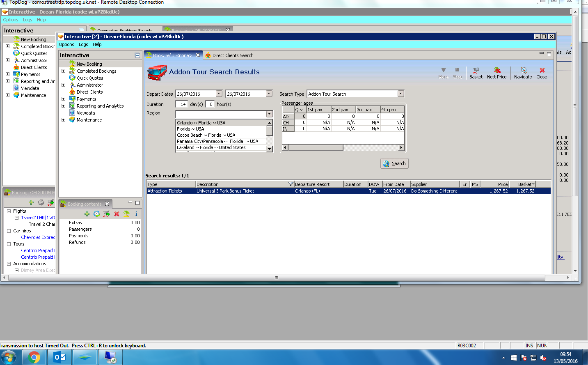Collapse the Flights node in the booking tree
Screen dimensions: 588x365
(x=9, y=211)
